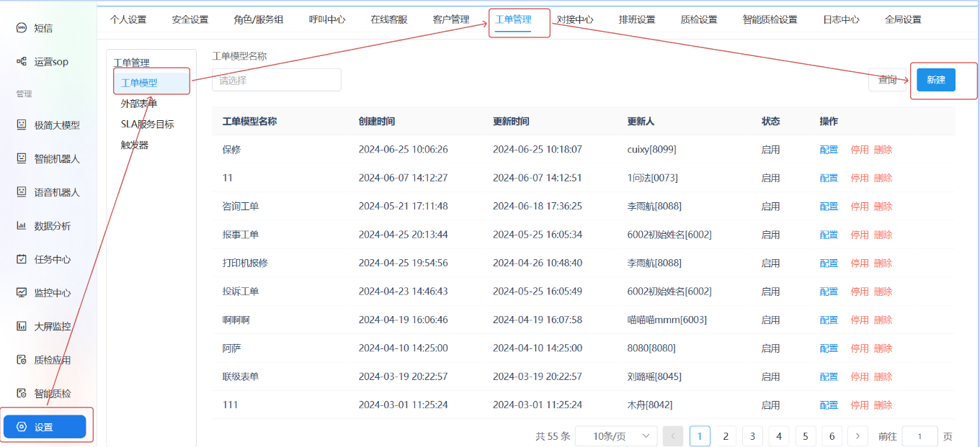Go to page 4 in pagination
Image resolution: width=980 pixels, height=447 pixels.
pos(778,436)
